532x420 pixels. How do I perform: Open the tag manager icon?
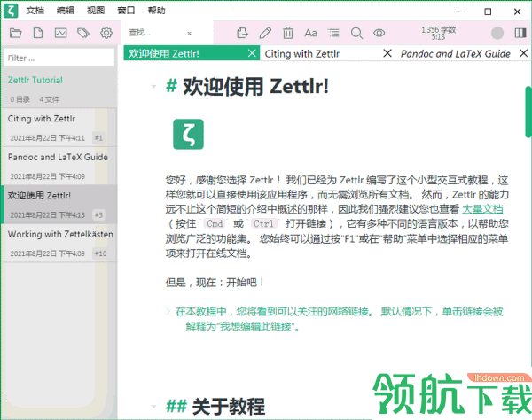pos(83,33)
